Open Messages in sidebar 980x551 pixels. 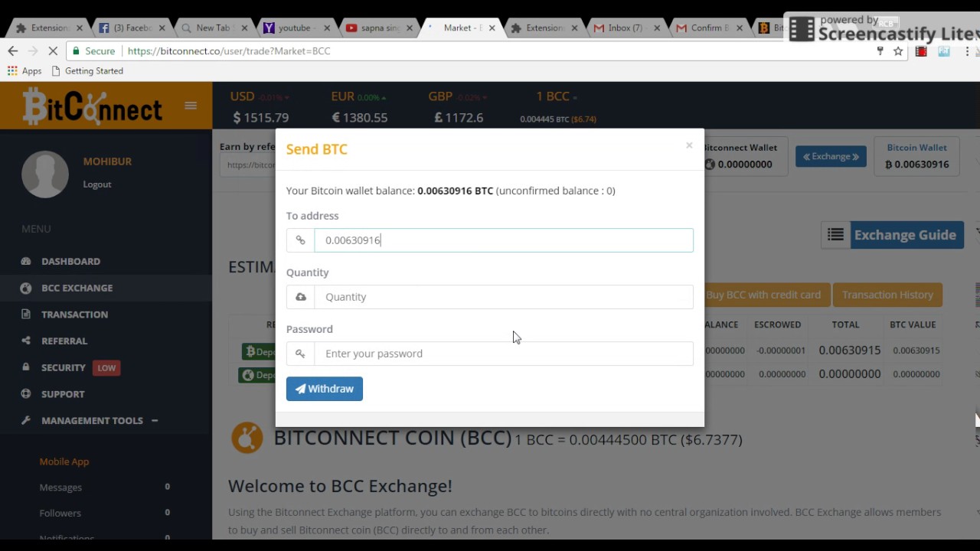60,487
